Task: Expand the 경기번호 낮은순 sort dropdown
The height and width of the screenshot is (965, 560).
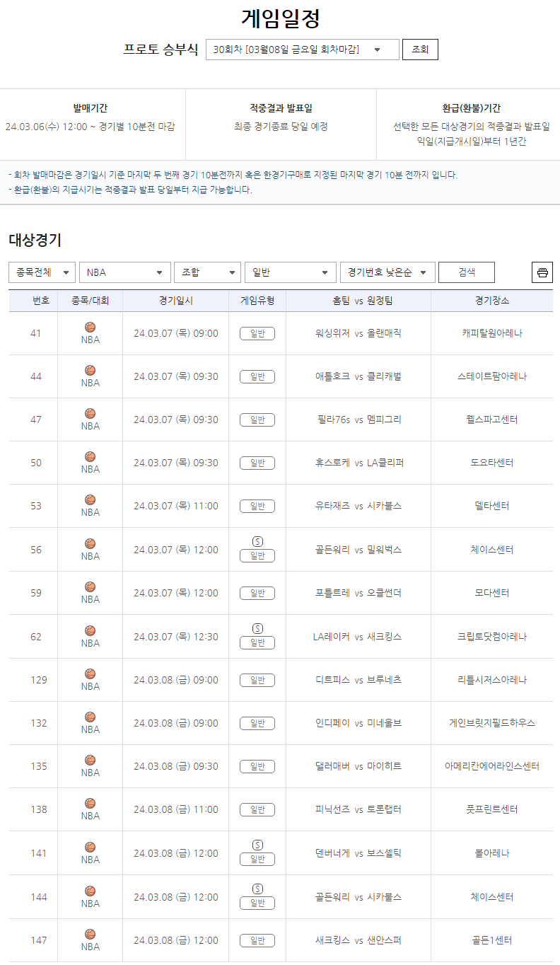Action: pos(387,272)
